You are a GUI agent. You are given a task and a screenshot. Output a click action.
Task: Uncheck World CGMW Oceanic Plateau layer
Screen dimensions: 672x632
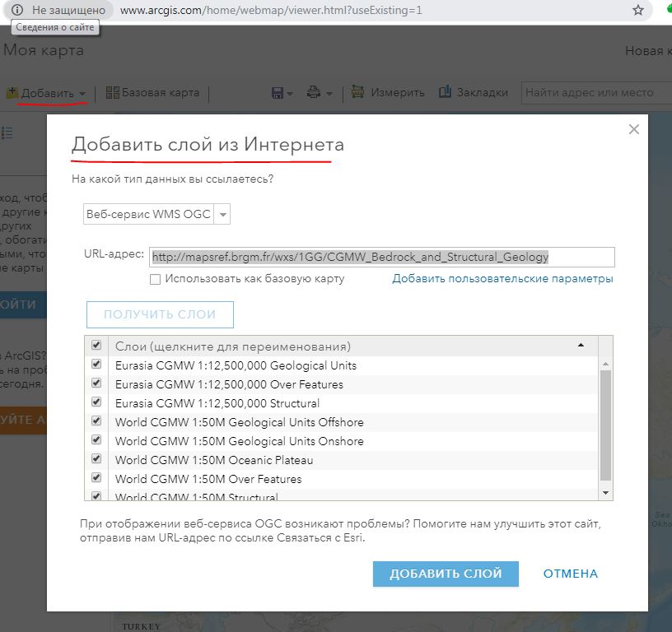[96, 458]
